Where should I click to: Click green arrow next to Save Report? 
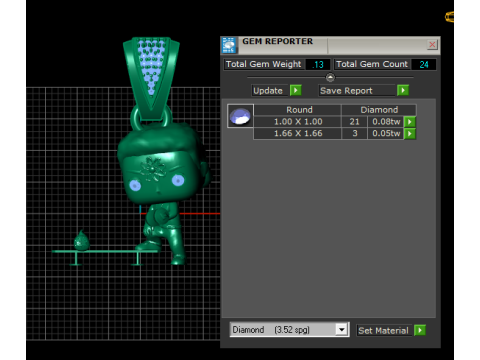point(403,90)
